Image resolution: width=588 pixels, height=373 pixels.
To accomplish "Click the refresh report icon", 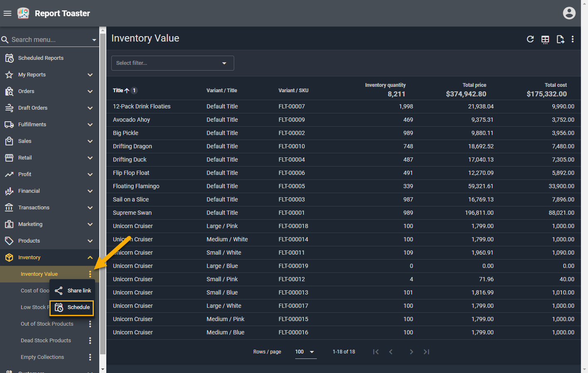I will point(530,39).
